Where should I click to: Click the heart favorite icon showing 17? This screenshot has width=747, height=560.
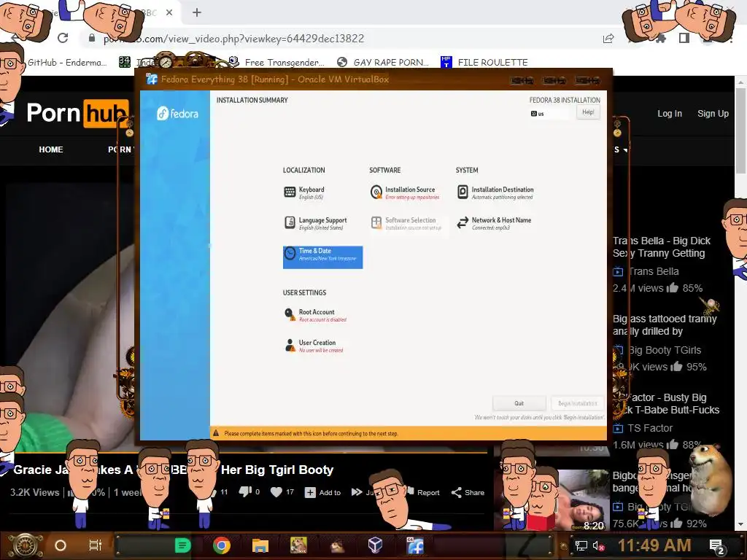[x=276, y=492]
